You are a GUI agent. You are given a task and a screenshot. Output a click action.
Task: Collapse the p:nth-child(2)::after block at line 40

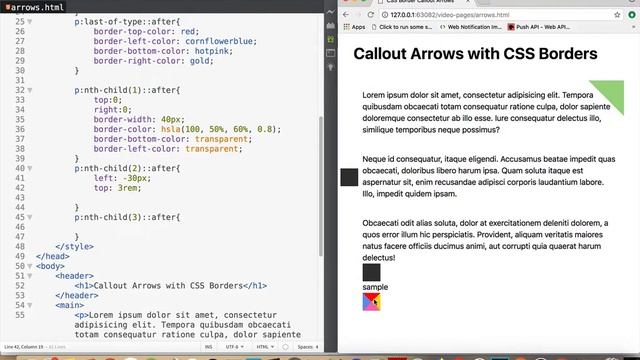(30, 169)
